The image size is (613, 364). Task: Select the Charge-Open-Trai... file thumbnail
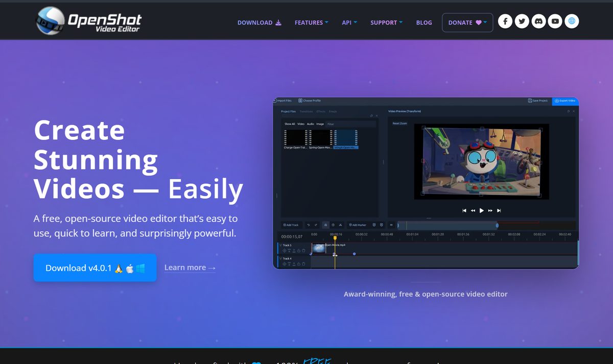coord(296,139)
